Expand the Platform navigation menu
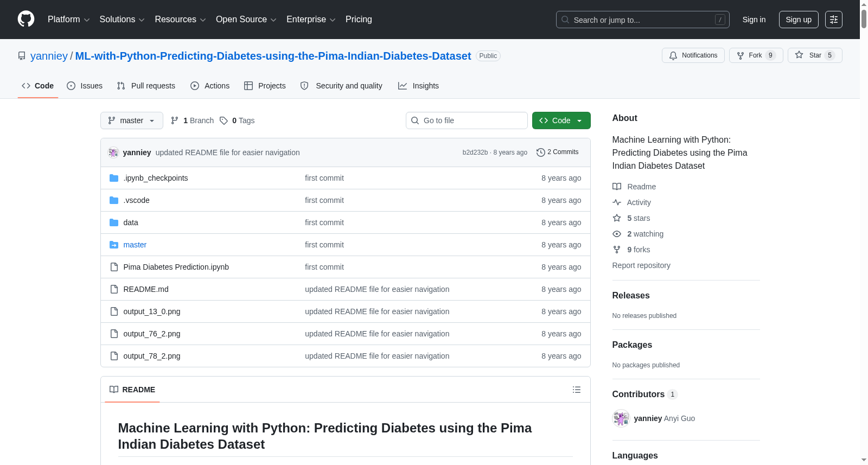868x465 pixels. (68, 20)
